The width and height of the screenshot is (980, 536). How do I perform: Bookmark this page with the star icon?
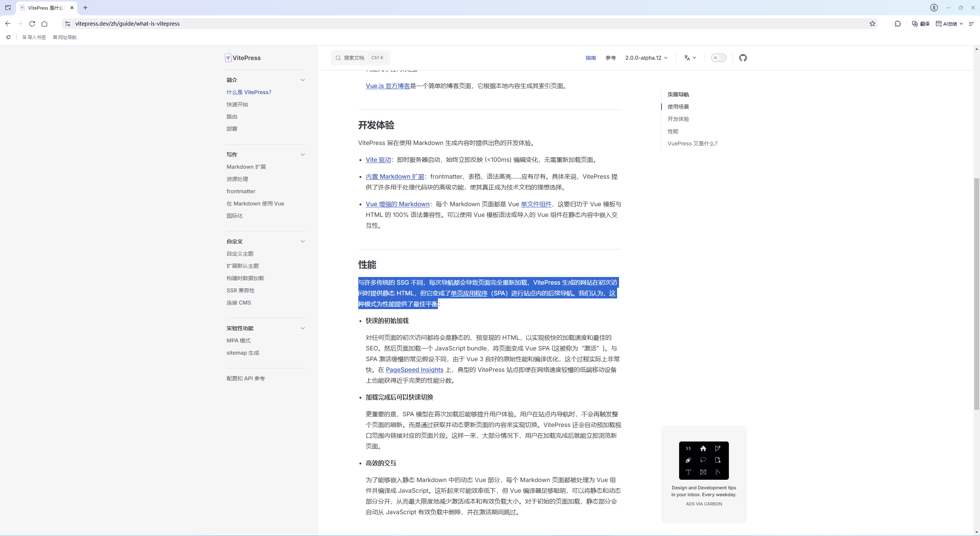click(x=872, y=24)
